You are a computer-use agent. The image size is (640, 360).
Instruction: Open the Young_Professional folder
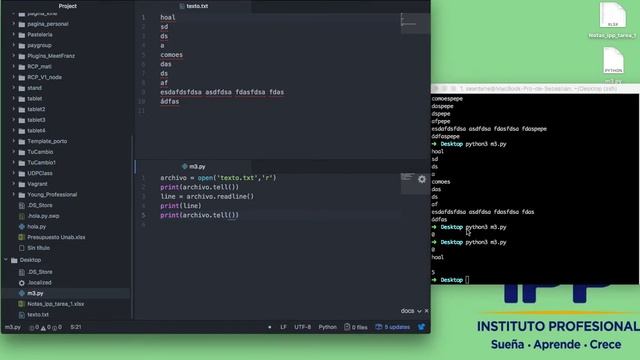(x=52, y=194)
